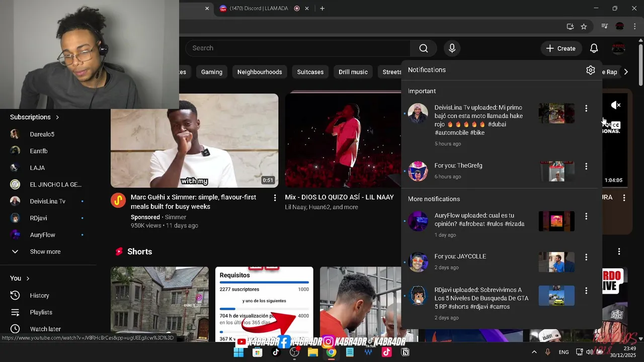This screenshot has width=644, height=362.
Task: Activate voice search microphone
Action: pyautogui.click(x=452, y=48)
